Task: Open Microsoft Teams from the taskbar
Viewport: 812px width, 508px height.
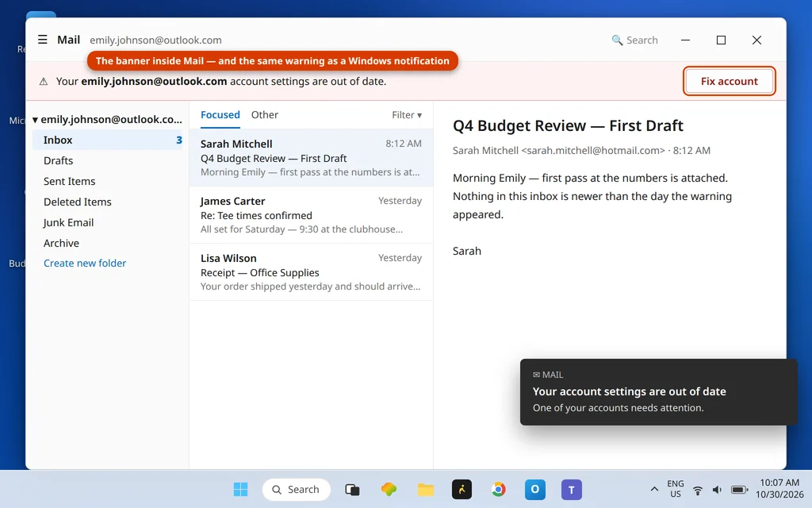Action: pos(572,489)
